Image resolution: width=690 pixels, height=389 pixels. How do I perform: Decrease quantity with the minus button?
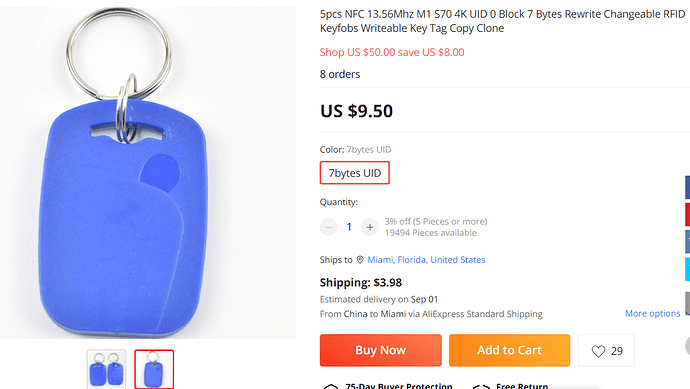(328, 227)
